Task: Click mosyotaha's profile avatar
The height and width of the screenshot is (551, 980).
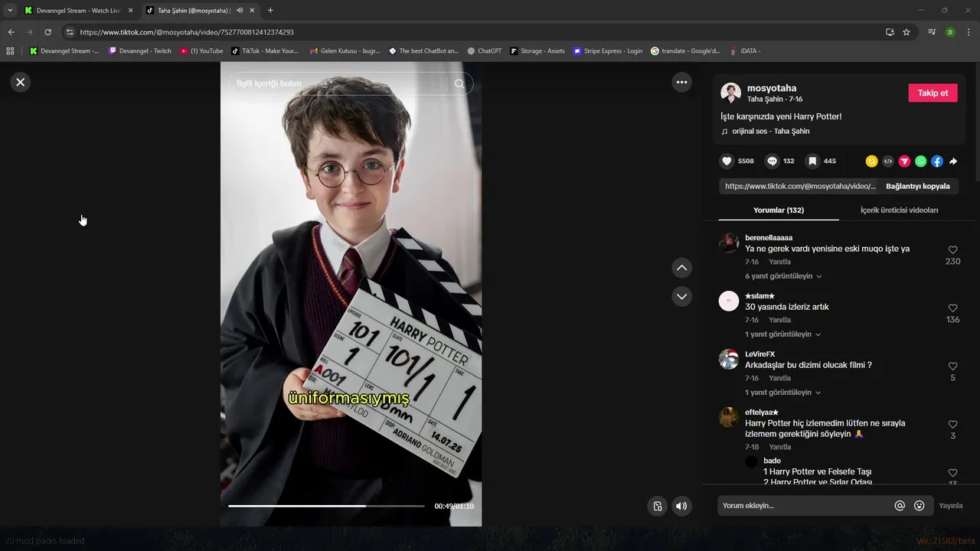Action: pyautogui.click(x=730, y=93)
